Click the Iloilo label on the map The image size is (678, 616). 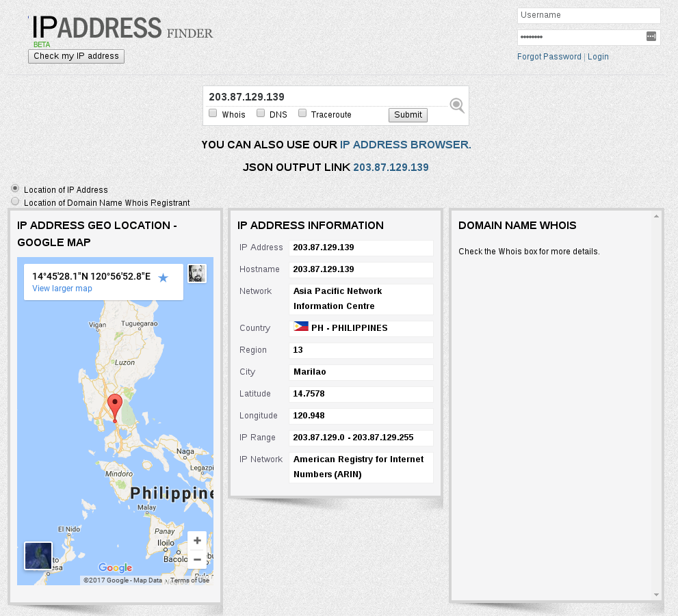click(166, 543)
